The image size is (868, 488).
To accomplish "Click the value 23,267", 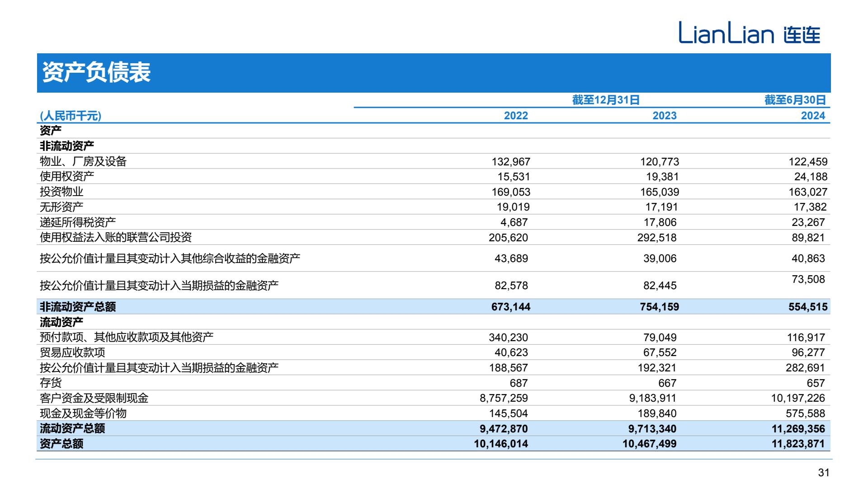I will pyautogui.click(x=808, y=222).
